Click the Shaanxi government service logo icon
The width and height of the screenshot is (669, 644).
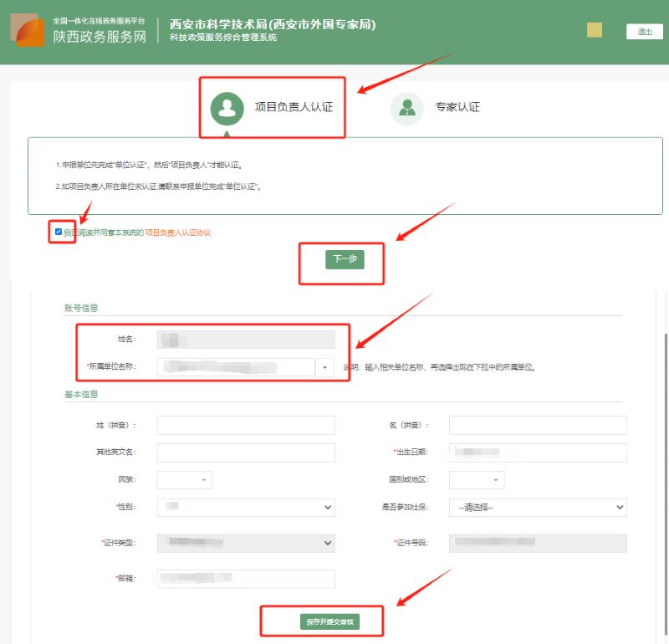pyautogui.click(x=28, y=31)
